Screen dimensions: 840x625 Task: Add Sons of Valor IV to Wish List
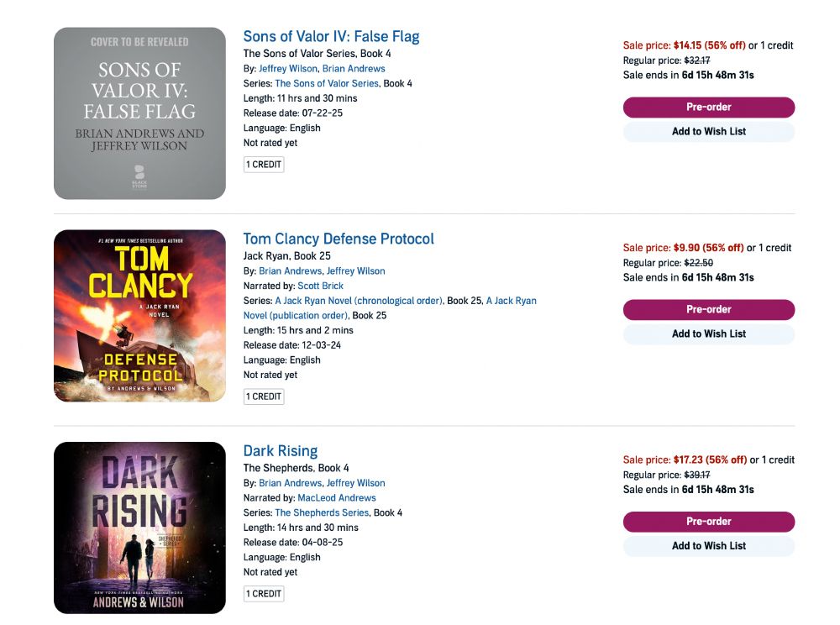point(708,131)
